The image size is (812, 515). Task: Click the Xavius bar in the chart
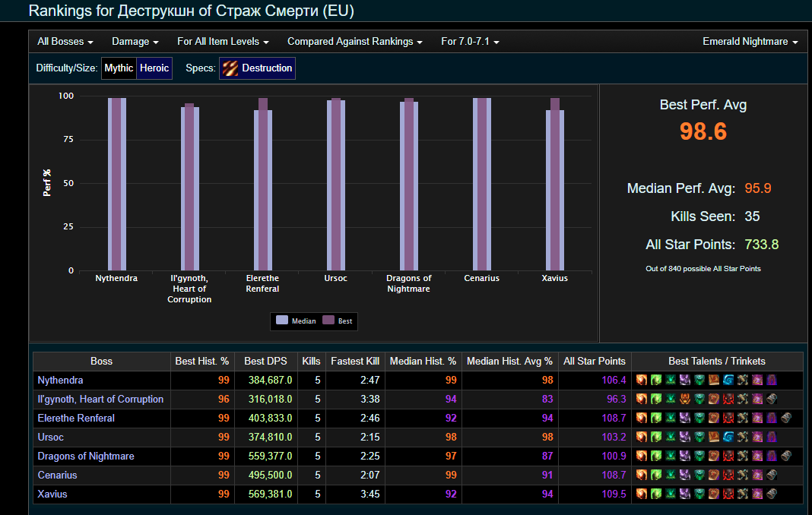click(x=554, y=185)
